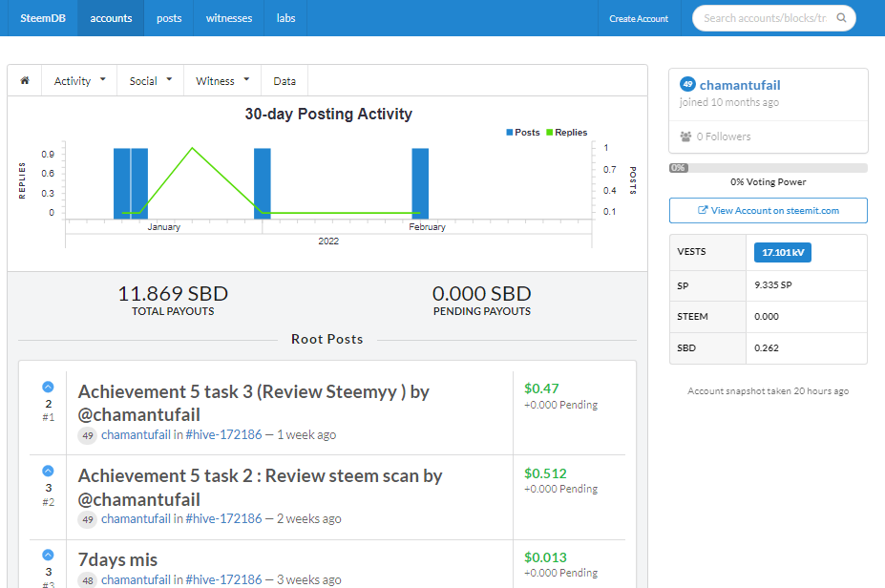Open Achievement 5 task 3 post title

tap(253, 403)
